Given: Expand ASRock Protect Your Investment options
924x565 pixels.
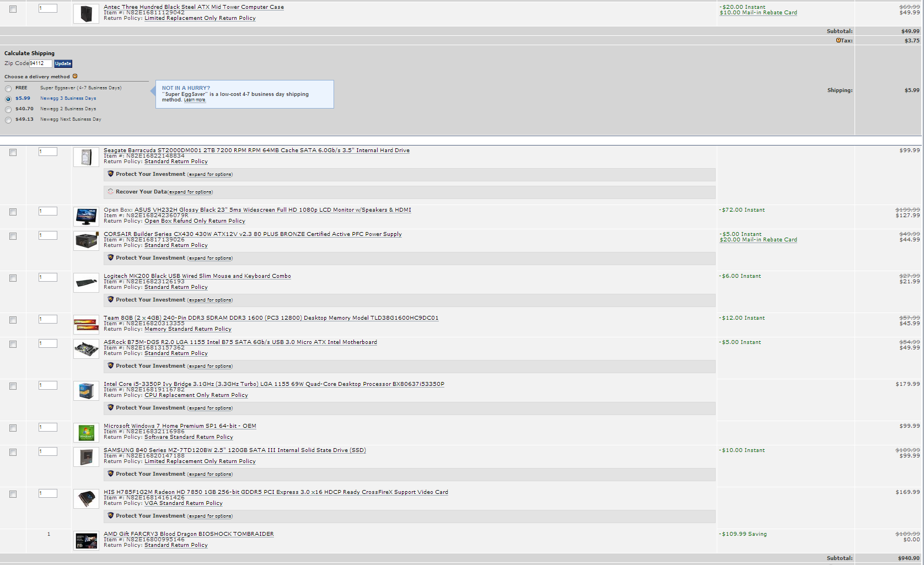Looking at the screenshot, I should pyautogui.click(x=210, y=366).
